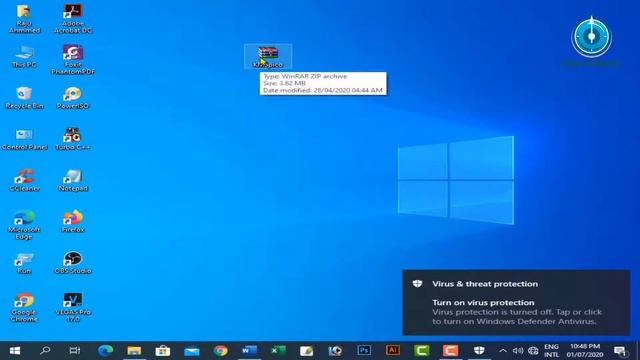Open Illustrator from the taskbar
The image size is (640, 360).
click(x=393, y=351)
